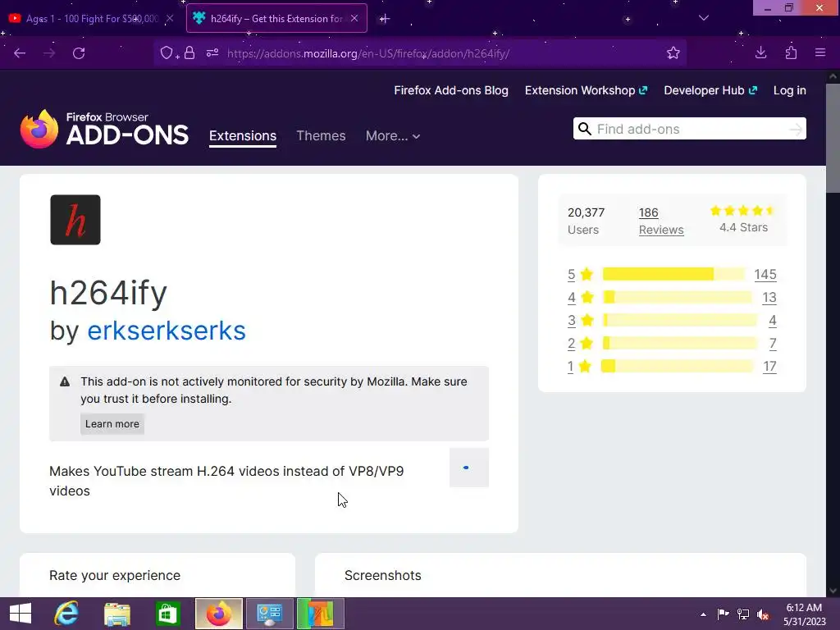Open the Windows Start button
This screenshot has width=840, height=630.
[x=21, y=614]
